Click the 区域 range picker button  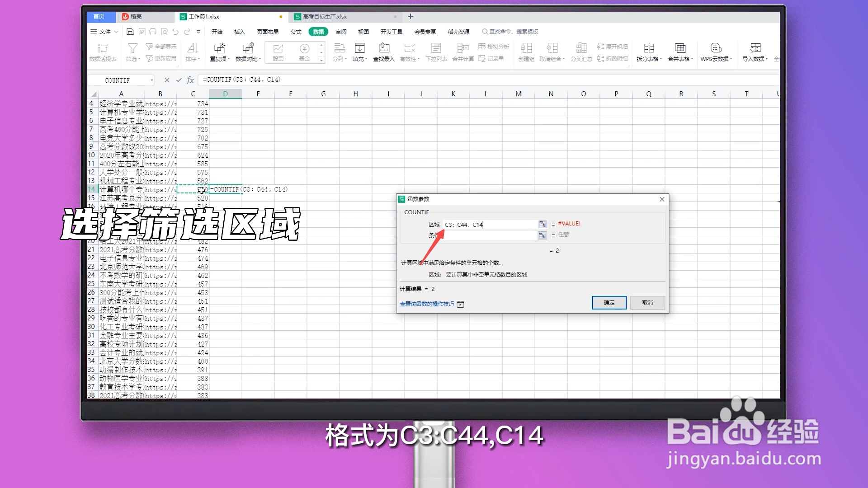point(542,224)
